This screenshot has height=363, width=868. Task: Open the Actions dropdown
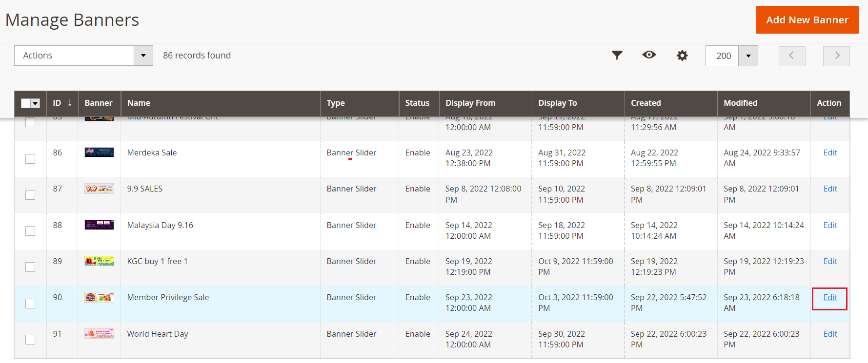[x=83, y=56]
